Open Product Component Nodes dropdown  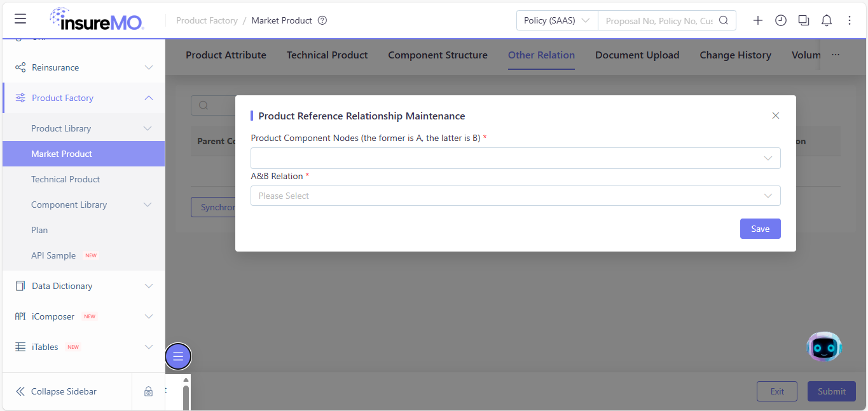[x=516, y=158]
